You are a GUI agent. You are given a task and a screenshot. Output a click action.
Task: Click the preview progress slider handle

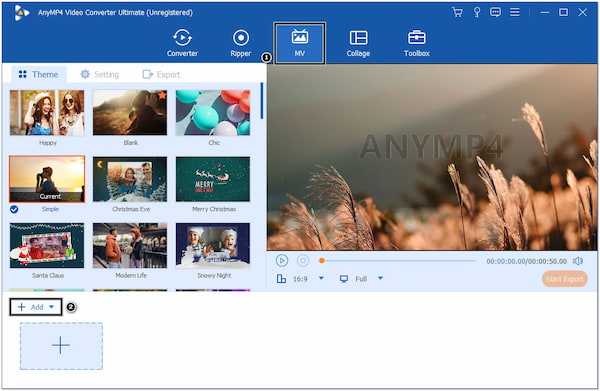[322, 261]
